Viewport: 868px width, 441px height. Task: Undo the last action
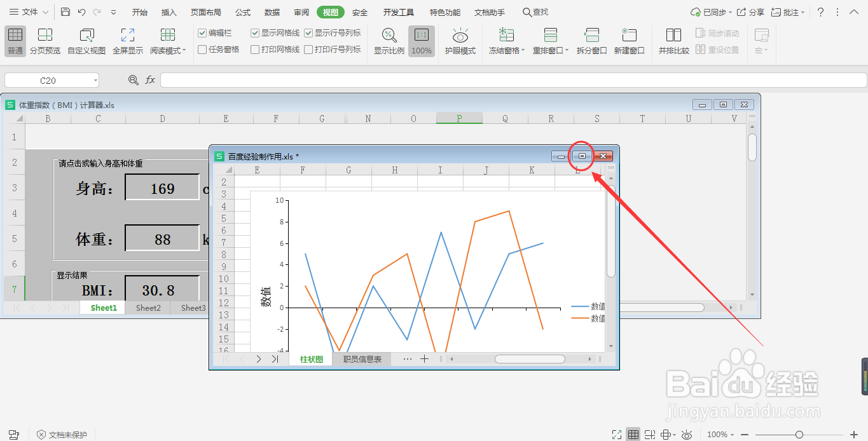pos(81,12)
